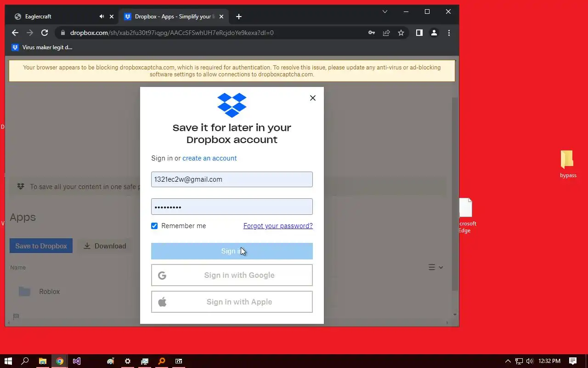The height and width of the screenshot is (368, 588).
Task: Click Save to Dropbox button
Action: (41, 246)
